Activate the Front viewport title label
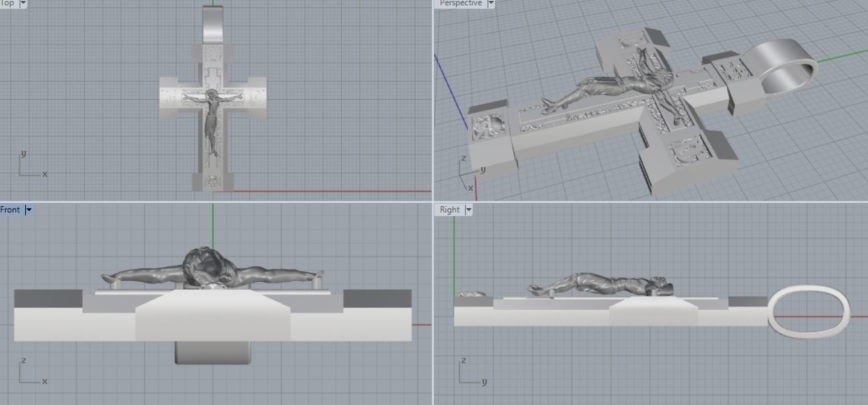Viewport: 868px width, 405px height. 10,210
